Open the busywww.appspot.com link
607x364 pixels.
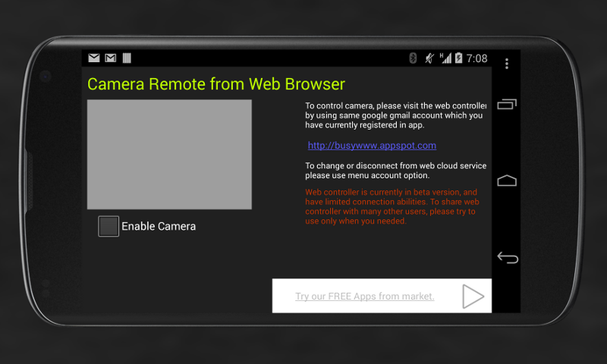tap(372, 146)
